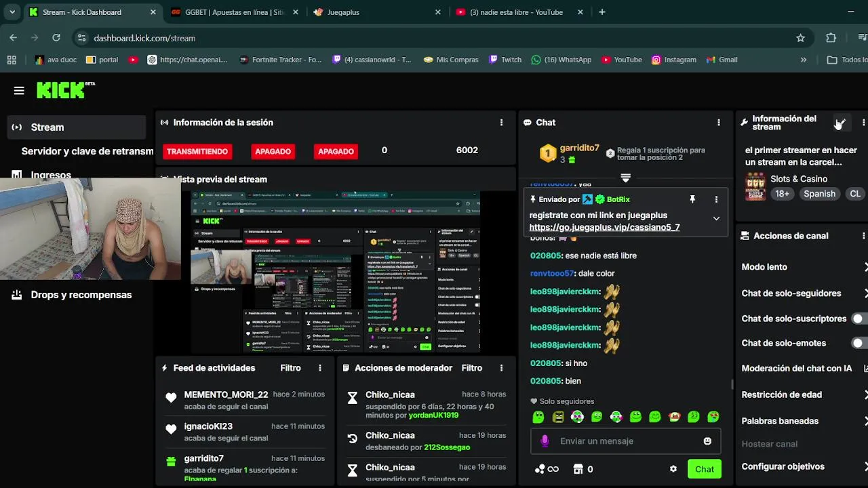This screenshot has width=868, height=488.
Task: Click the dashboard.kick.com address bar
Action: (x=434, y=38)
